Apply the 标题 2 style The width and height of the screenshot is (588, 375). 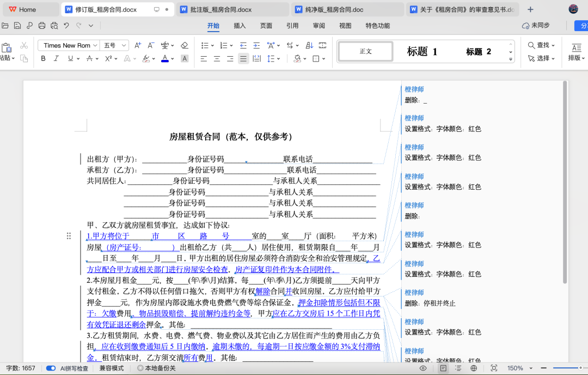point(478,51)
